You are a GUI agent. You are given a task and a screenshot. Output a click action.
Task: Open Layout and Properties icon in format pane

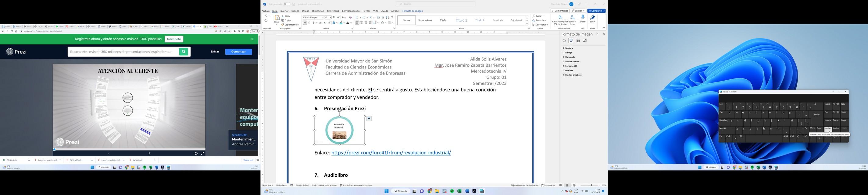(578, 41)
